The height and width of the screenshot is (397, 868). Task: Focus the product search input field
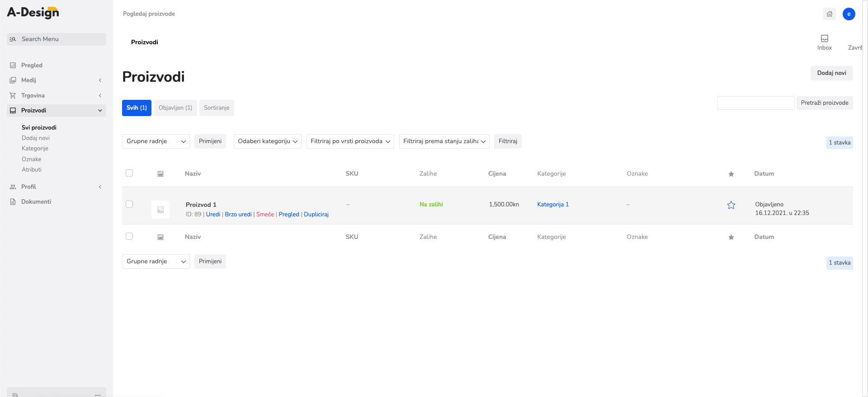(755, 103)
